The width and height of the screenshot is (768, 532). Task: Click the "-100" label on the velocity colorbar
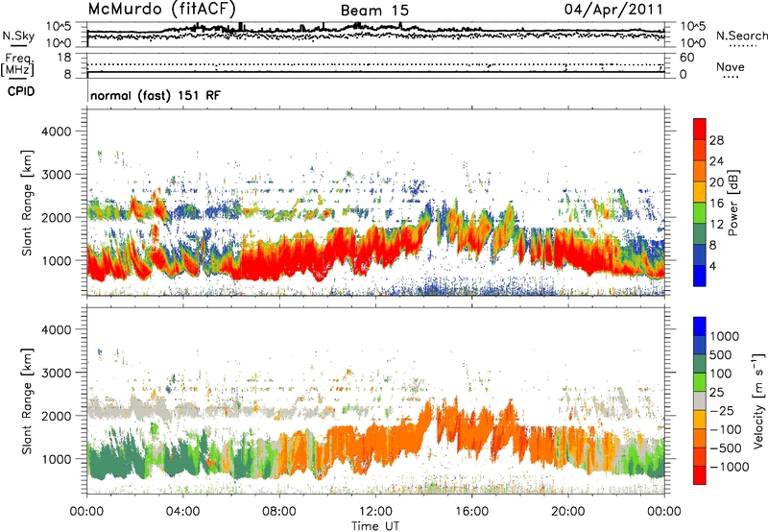tap(726, 429)
